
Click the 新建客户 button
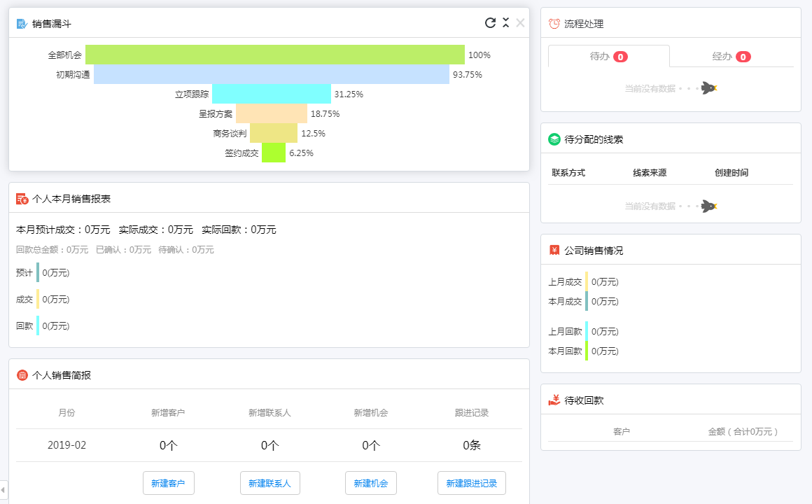(x=168, y=483)
